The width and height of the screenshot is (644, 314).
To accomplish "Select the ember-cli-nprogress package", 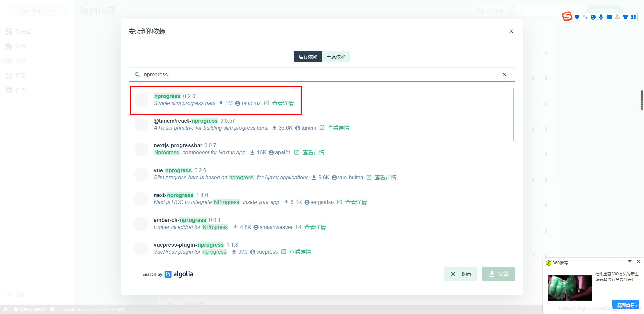I will pos(180,220).
